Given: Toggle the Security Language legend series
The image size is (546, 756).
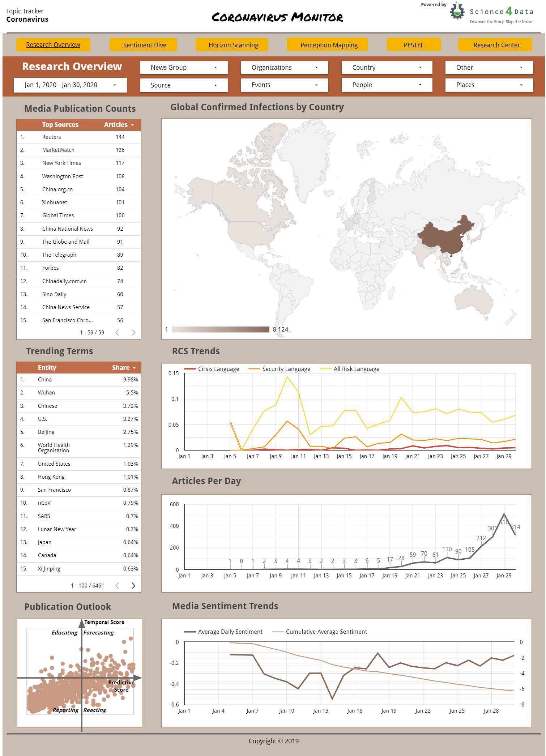Looking at the screenshot, I should pyautogui.click(x=280, y=369).
